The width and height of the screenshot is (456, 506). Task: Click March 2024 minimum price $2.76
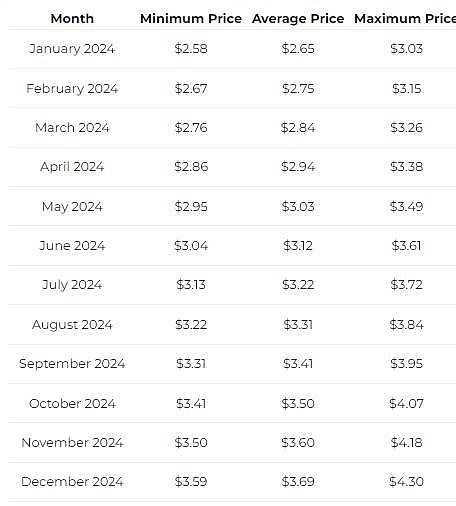[191, 128]
